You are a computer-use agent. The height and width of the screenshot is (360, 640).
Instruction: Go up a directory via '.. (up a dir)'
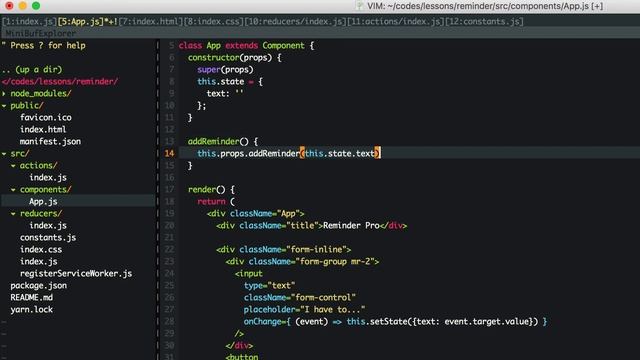tap(32, 69)
